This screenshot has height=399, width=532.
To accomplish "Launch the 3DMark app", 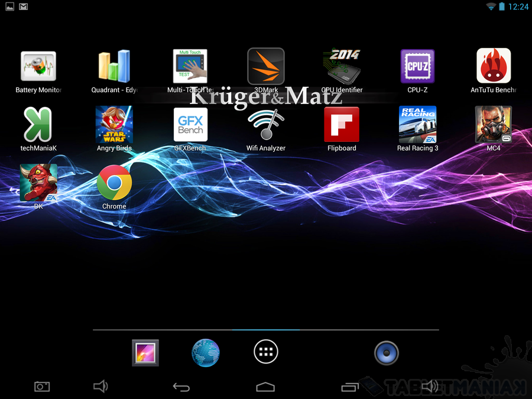I will pos(266,66).
